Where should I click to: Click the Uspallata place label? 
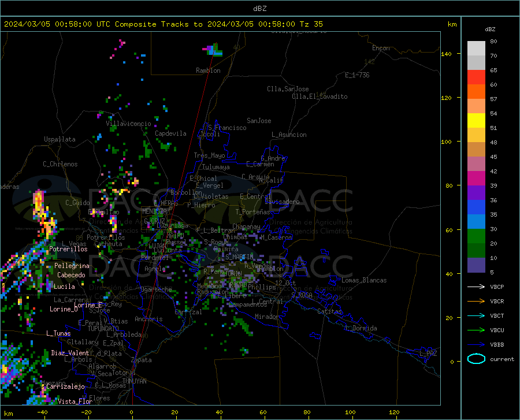(x=60, y=139)
